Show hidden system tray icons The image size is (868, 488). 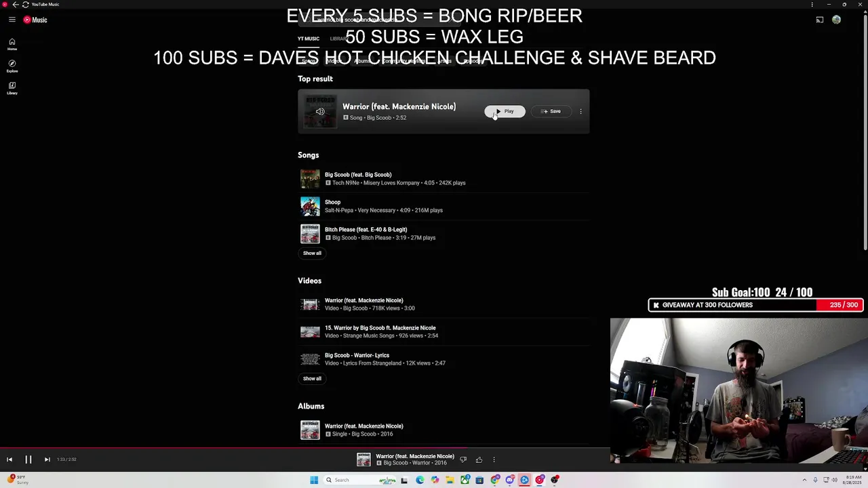click(804, 480)
